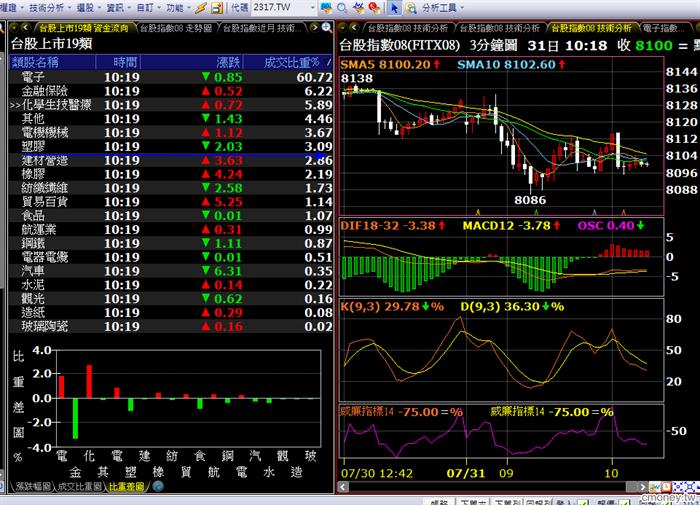
Task: Select the 貿易百貨 sector row
Action: point(171,202)
